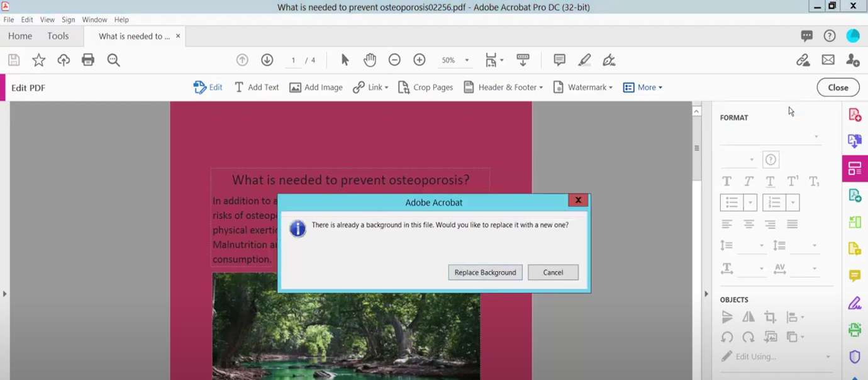The width and height of the screenshot is (868, 380).
Task: Select the Hand pan tool
Action: click(x=370, y=60)
